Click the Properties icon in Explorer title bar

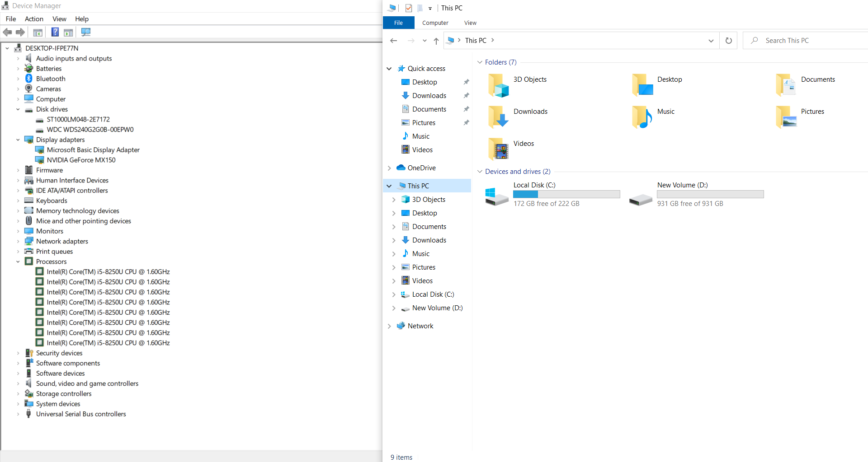[x=409, y=8]
